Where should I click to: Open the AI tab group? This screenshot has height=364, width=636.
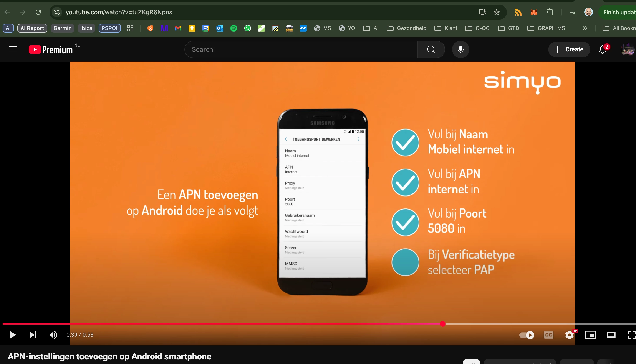click(8, 28)
